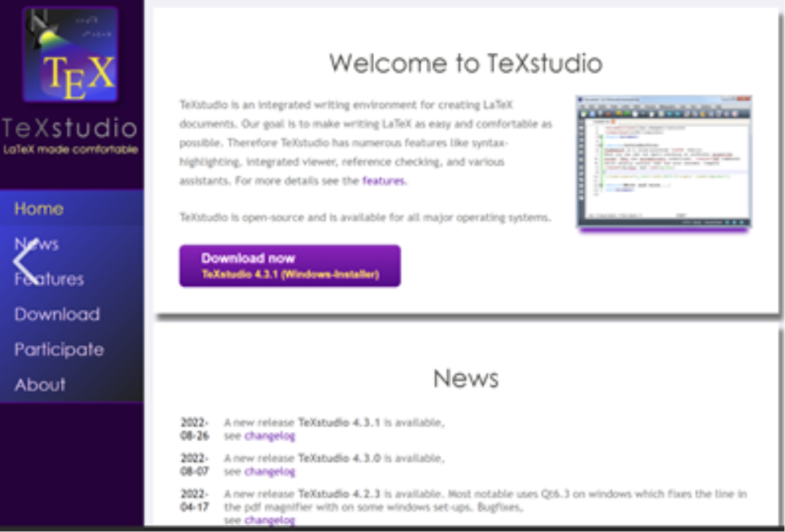Click the bold 'TeXstudio 4.2.3' release name
The image size is (785, 532).
pyautogui.click(x=339, y=494)
